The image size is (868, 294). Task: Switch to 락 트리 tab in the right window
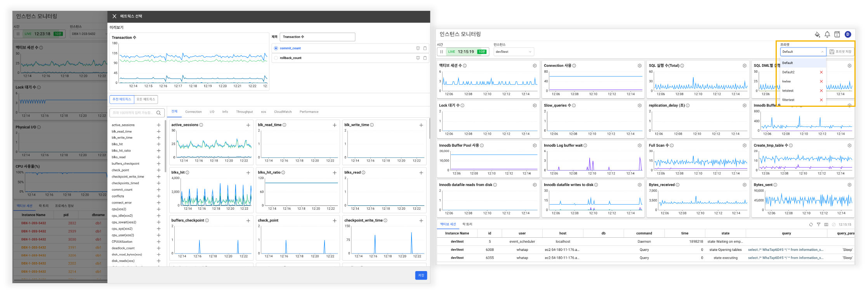pos(467,224)
